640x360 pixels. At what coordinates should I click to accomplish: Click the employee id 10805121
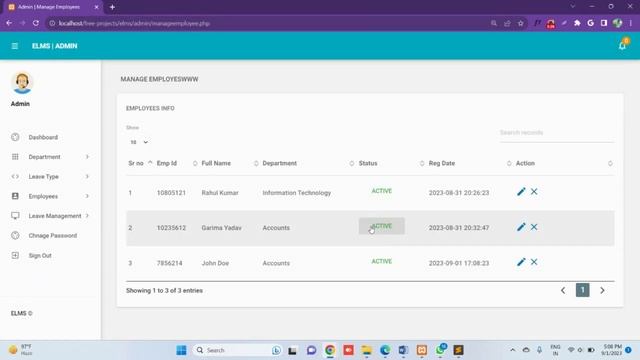pyautogui.click(x=171, y=193)
